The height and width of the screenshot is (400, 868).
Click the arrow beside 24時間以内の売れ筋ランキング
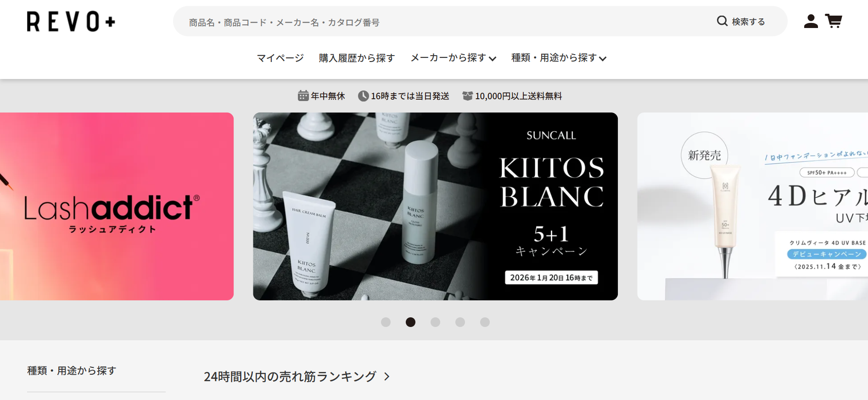click(x=387, y=377)
